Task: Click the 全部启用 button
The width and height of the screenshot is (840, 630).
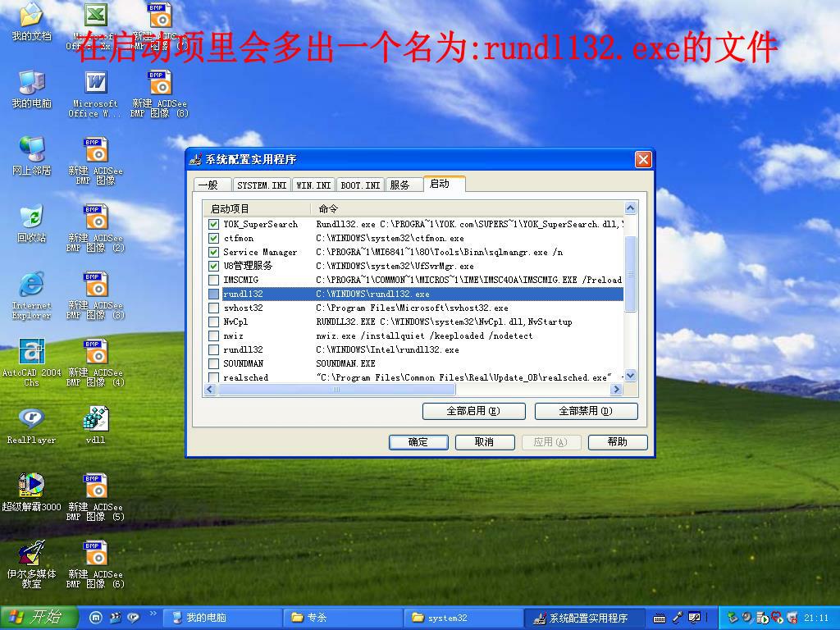Action: click(473, 411)
